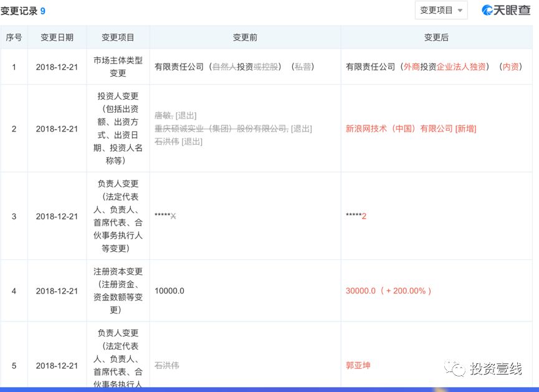Viewport: 539px width, 392px height.
Task: Click the 序号 column header
Action: pyautogui.click(x=14, y=37)
